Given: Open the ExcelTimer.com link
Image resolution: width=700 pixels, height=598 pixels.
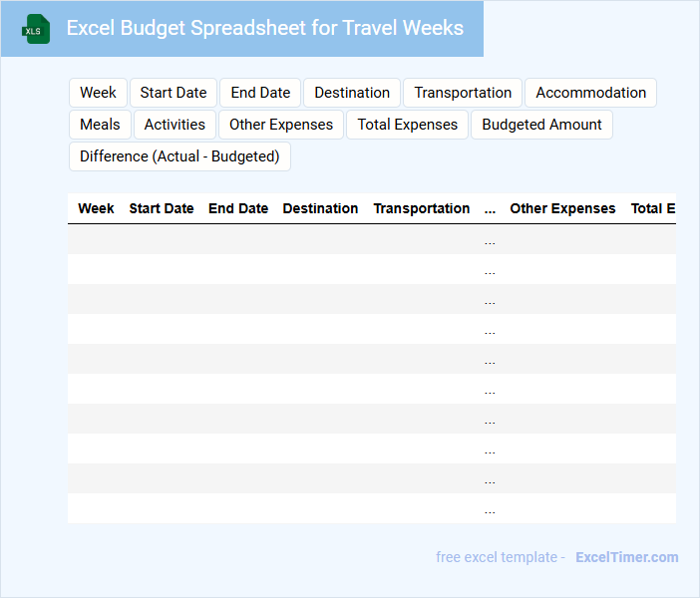Looking at the screenshot, I should tap(626, 557).
